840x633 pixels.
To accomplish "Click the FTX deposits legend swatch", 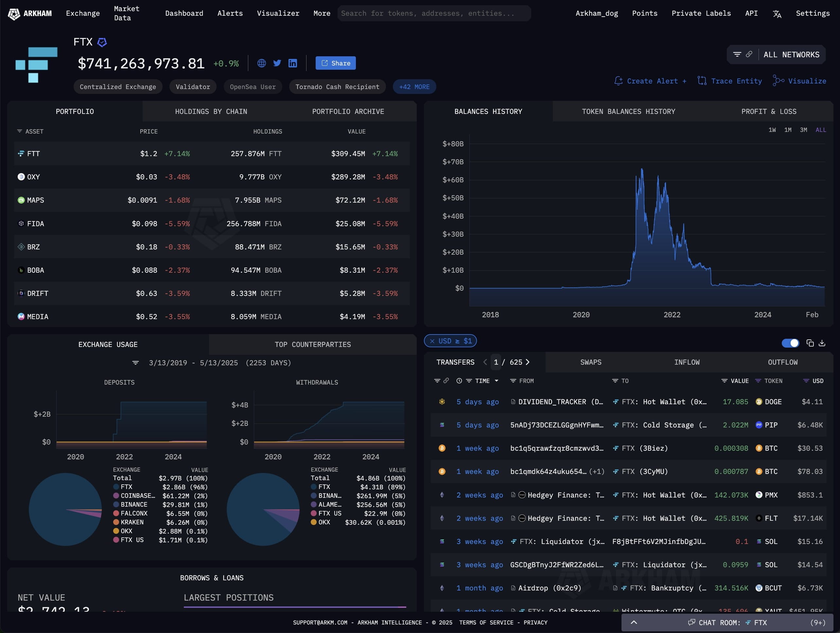I will 116,487.
